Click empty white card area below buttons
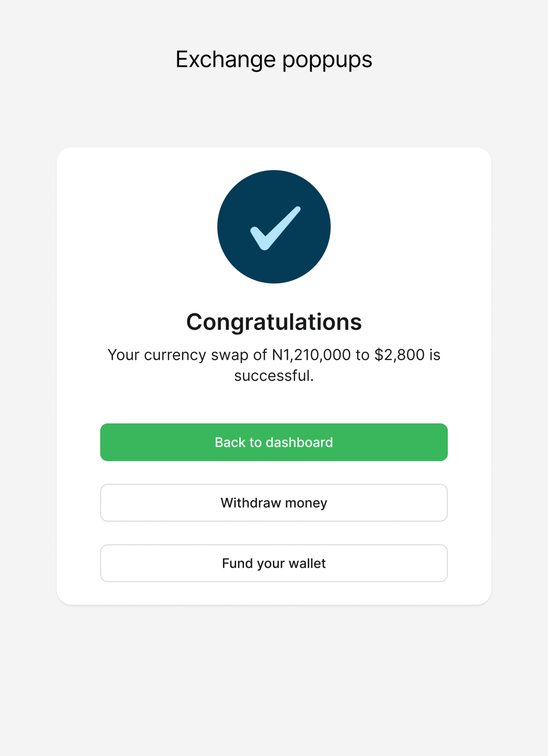 [274, 593]
